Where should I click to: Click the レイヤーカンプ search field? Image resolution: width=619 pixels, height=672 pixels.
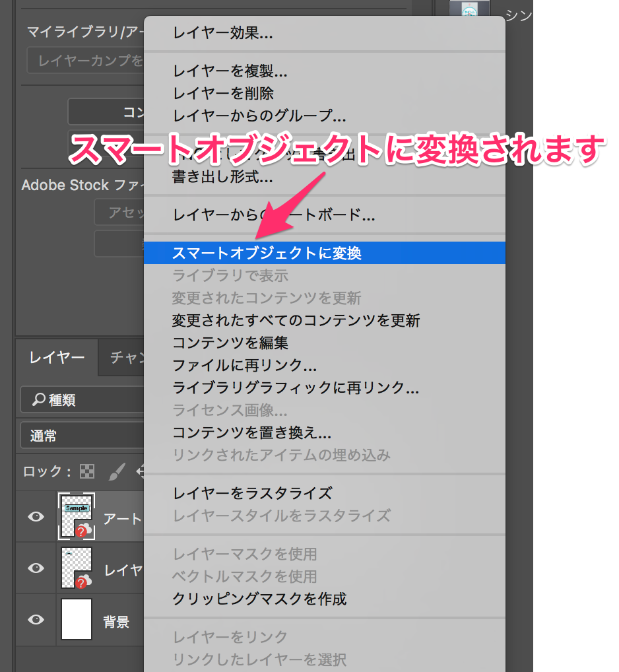(x=86, y=61)
